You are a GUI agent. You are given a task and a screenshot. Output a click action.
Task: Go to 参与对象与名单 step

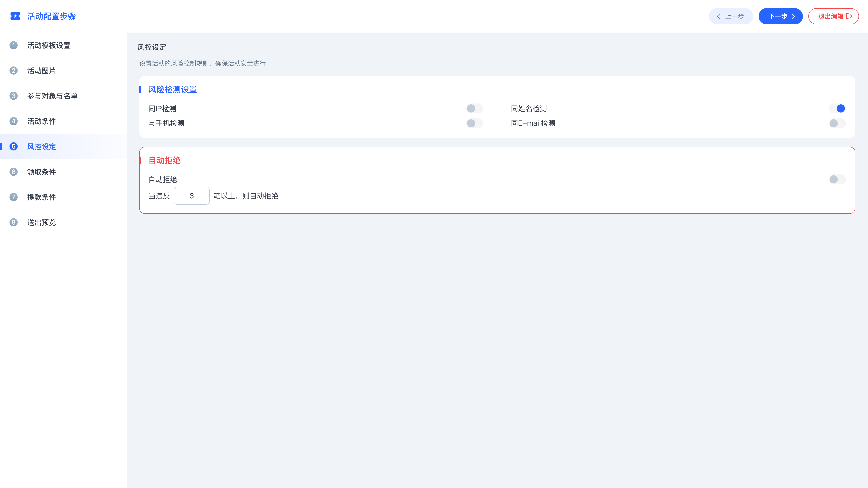[52, 96]
